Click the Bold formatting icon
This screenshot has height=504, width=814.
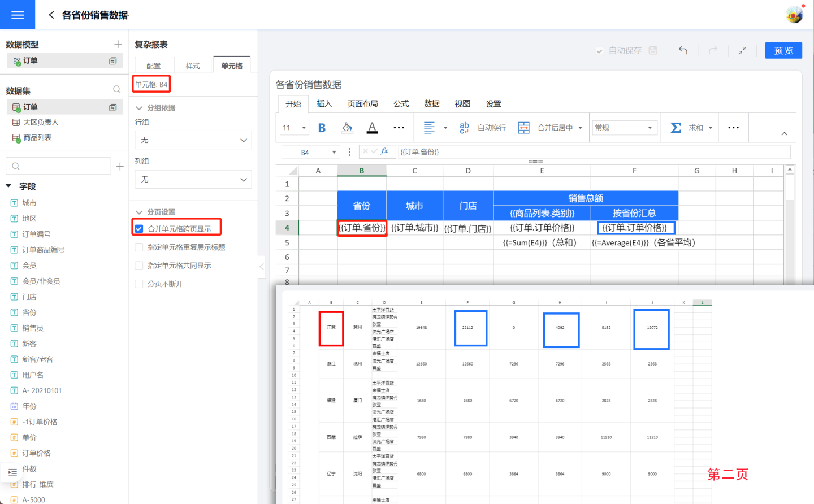pyautogui.click(x=322, y=128)
